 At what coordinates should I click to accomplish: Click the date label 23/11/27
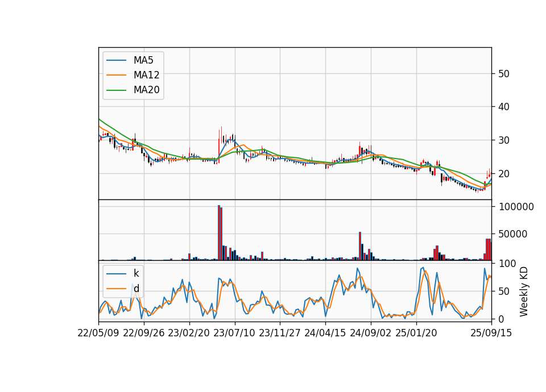point(280,333)
